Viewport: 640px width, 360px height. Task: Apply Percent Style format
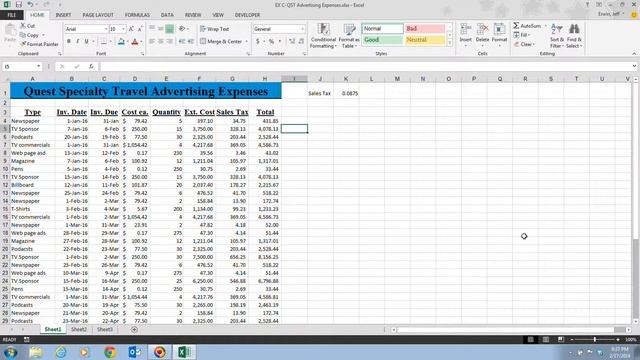coord(271,41)
